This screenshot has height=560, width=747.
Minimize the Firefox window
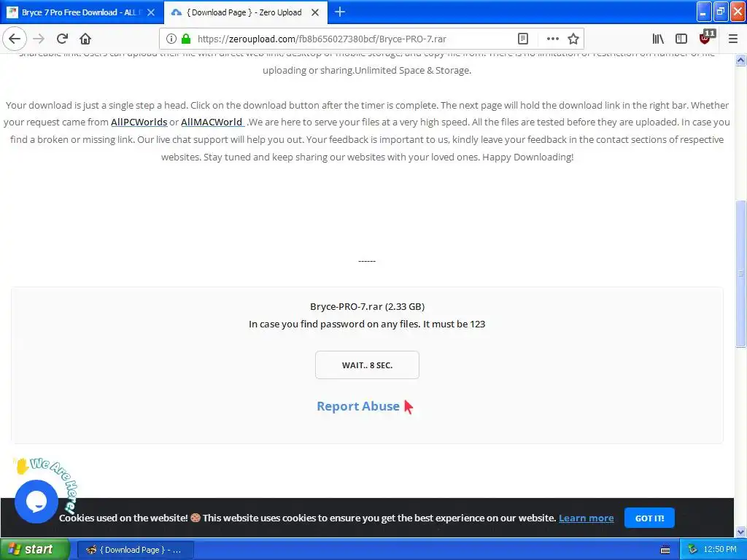click(x=704, y=12)
